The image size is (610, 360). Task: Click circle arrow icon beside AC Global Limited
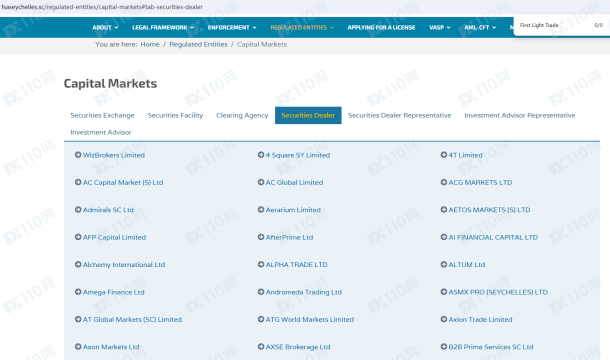[x=261, y=182]
